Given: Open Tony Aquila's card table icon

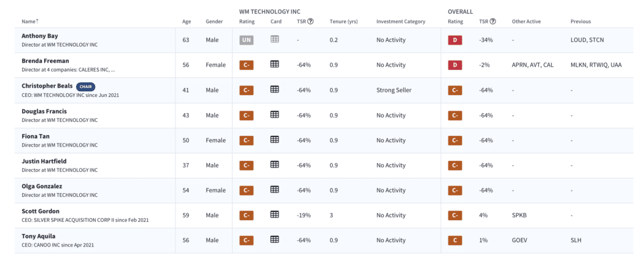Looking at the screenshot, I should tap(274, 240).
